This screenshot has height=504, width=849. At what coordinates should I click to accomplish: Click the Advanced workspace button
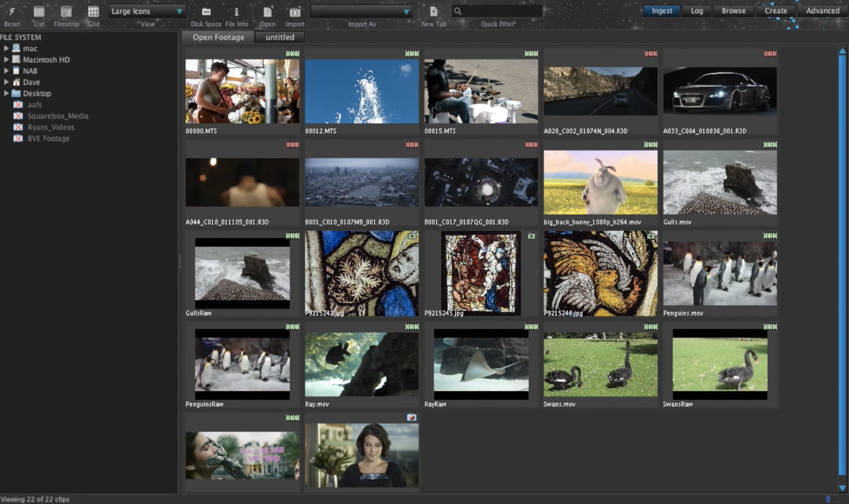822,11
